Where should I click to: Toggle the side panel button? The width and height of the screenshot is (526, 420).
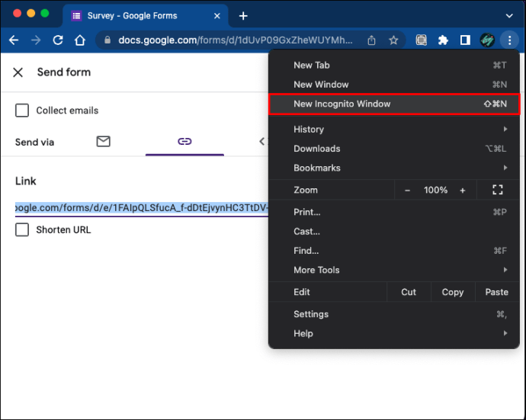[x=465, y=40]
